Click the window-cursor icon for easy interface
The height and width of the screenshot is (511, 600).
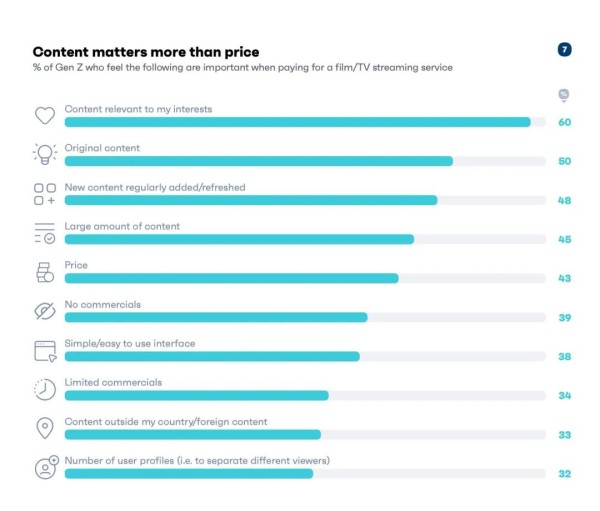tap(44, 350)
